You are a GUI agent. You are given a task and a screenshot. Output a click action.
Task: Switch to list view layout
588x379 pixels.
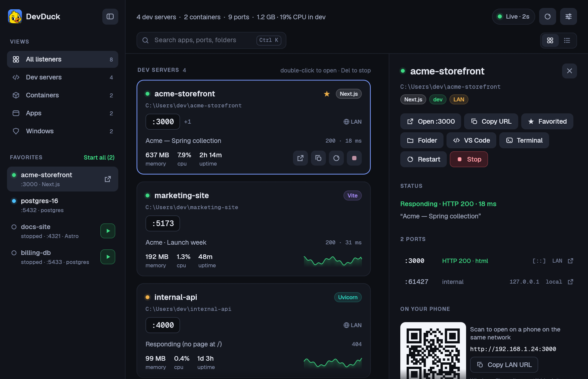(x=567, y=41)
